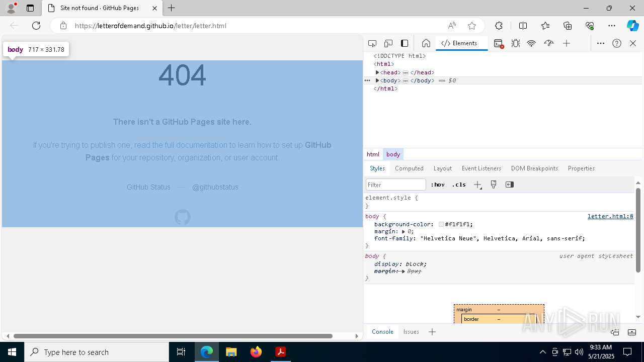
Task: Open the GitHub Status link
Action: 148,187
